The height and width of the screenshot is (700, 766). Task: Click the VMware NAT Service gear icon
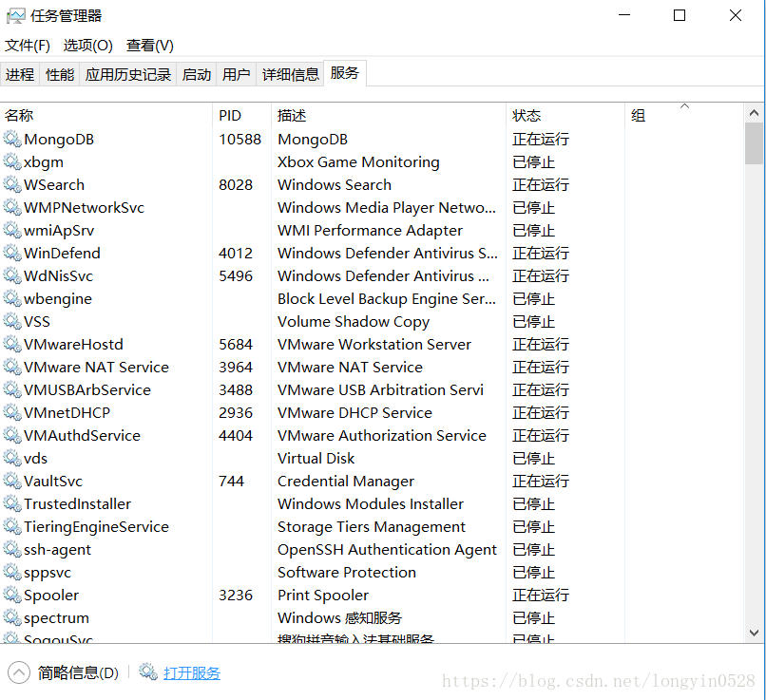(x=12, y=367)
